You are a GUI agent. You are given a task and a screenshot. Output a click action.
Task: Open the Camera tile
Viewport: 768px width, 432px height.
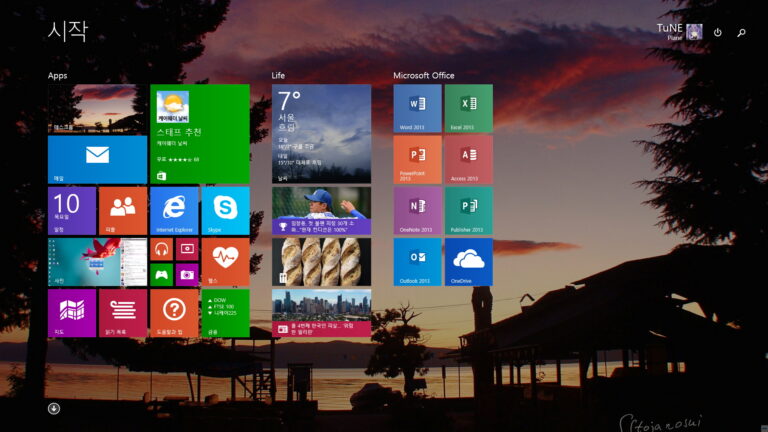pos(187,275)
